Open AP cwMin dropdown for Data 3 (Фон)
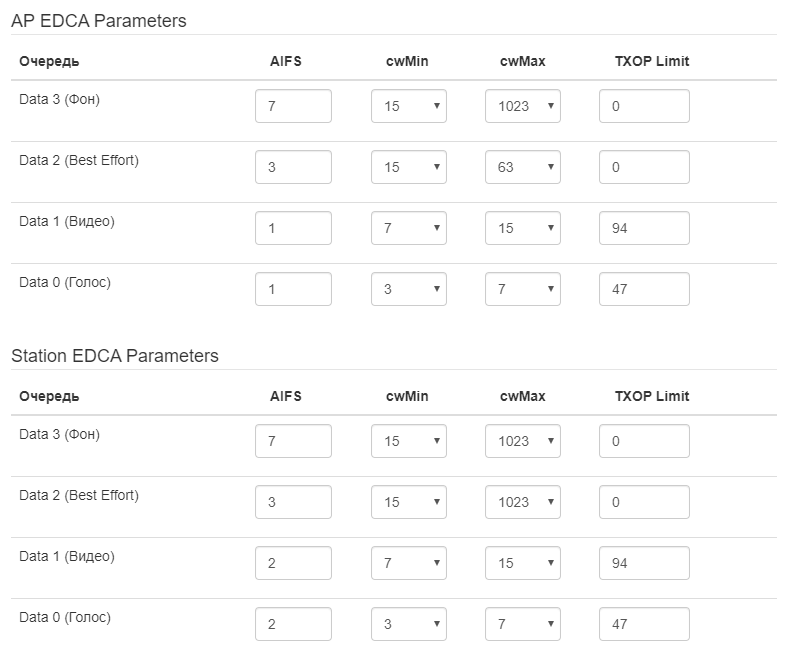This screenshot has width=792, height=656. coord(408,106)
